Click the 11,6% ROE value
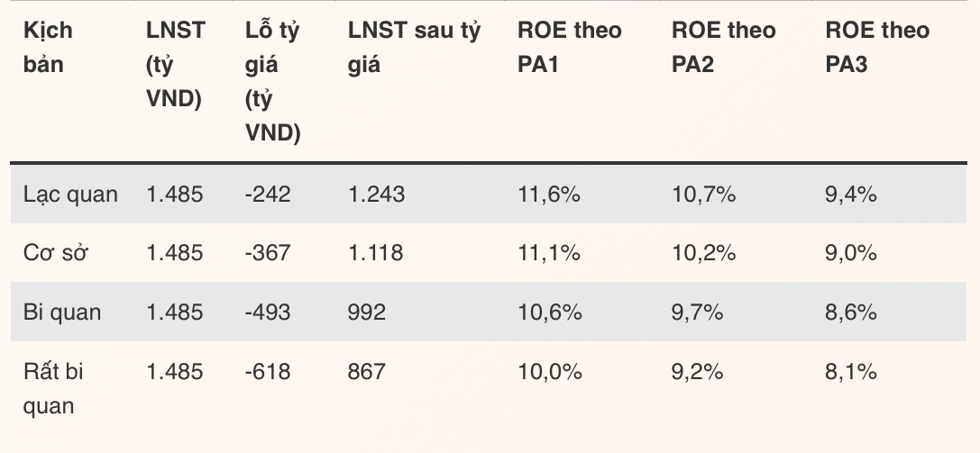Viewport: 980px width, 453px height. point(548,194)
